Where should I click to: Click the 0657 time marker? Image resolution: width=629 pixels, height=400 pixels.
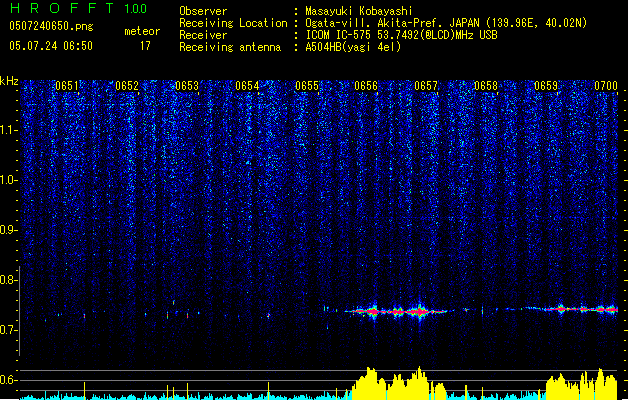pos(426,86)
